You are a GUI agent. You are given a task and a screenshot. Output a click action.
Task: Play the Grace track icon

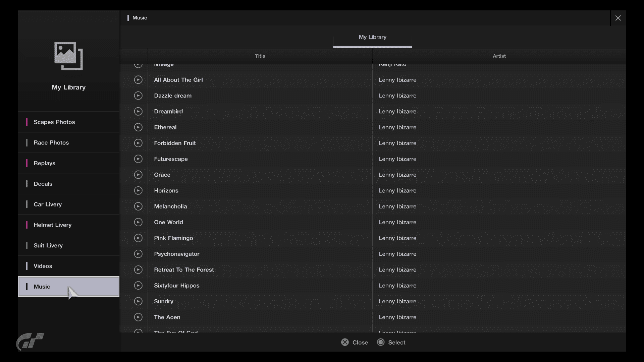(138, 175)
